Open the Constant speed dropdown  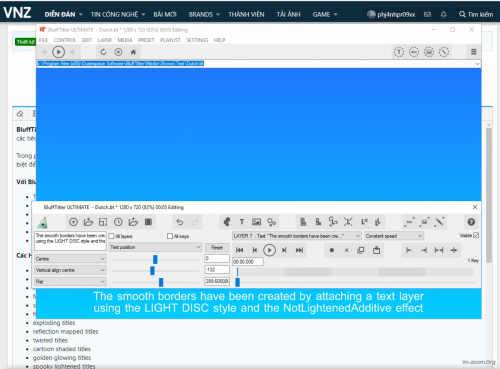[394, 236]
